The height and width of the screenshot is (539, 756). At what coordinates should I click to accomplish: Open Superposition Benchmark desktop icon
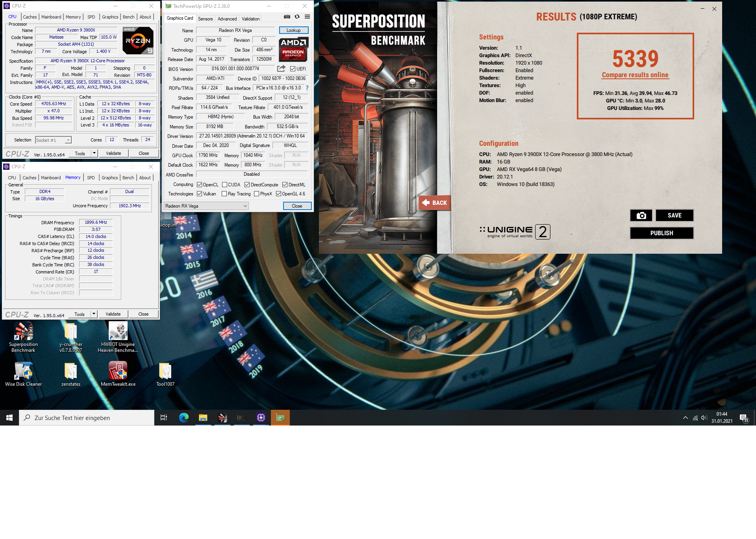24,337
